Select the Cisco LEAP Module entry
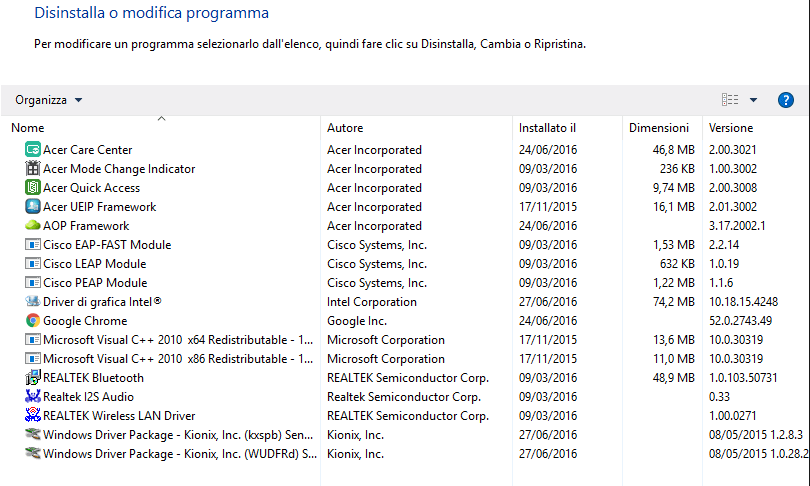Image resolution: width=810 pixels, height=486 pixels. [94, 264]
